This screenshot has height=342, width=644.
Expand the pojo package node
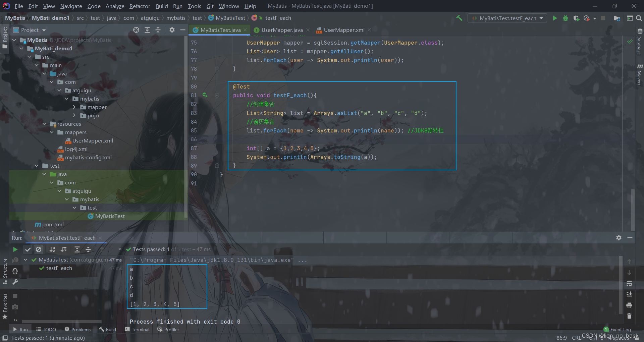pos(74,115)
